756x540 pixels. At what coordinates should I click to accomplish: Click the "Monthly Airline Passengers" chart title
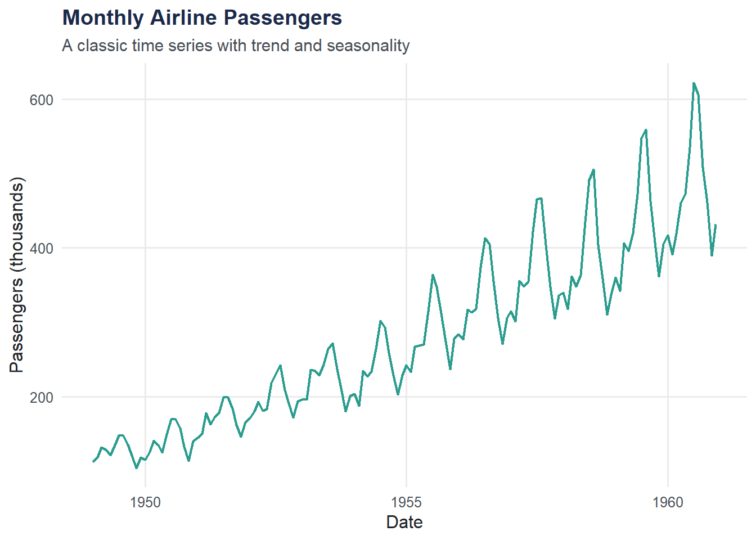pos(202,18)
